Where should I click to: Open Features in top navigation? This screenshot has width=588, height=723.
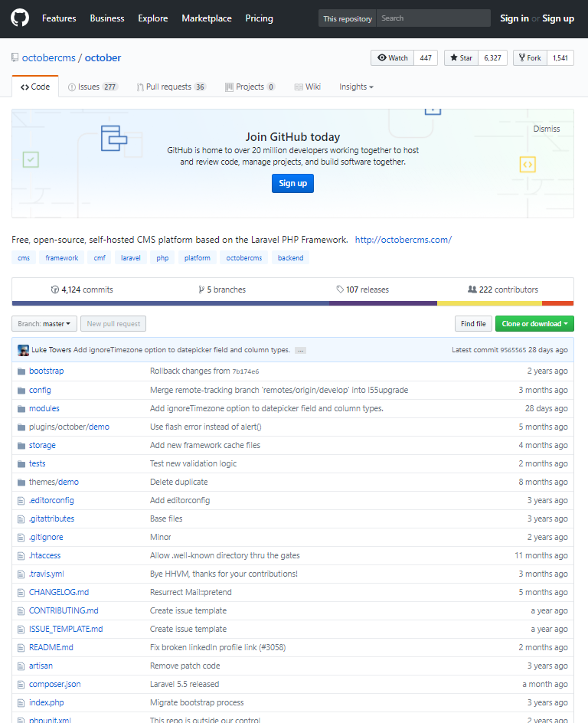click(x=59, y=18)
